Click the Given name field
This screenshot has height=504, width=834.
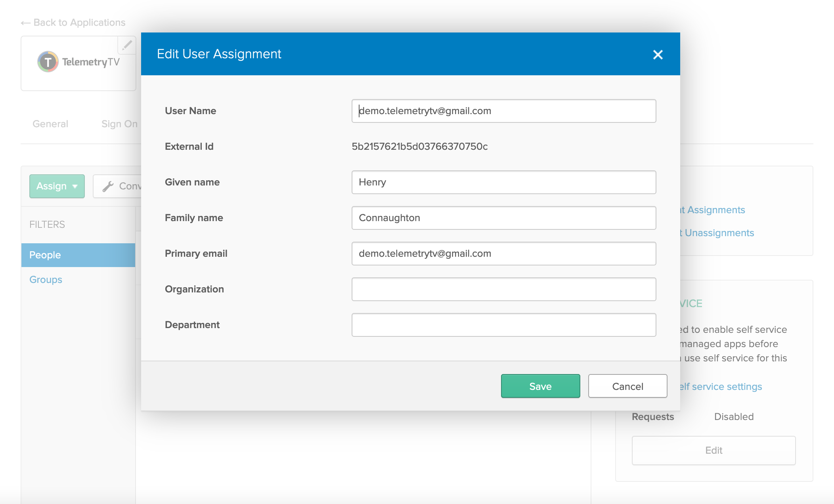(503, 182)
